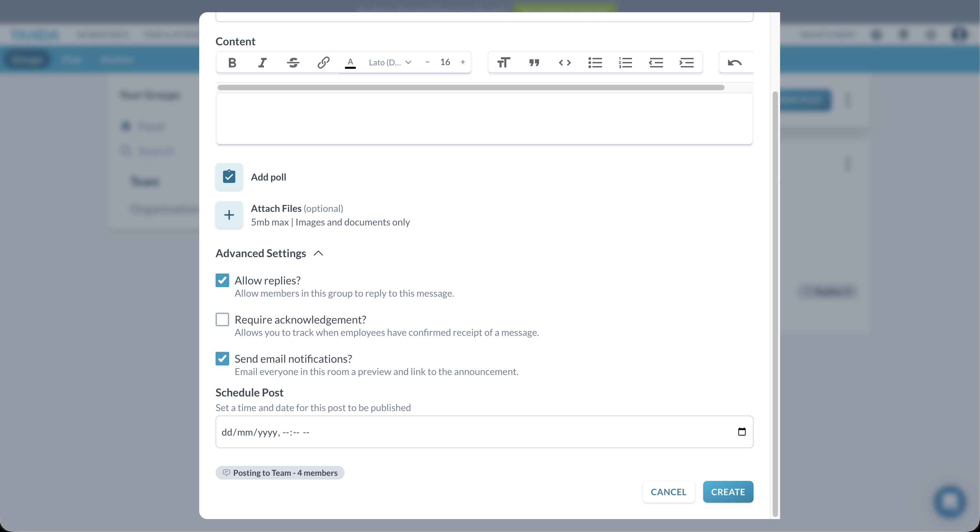980x532 pixels.
Task: Open Attach Files using the plus icon
Action: (228, 215)
